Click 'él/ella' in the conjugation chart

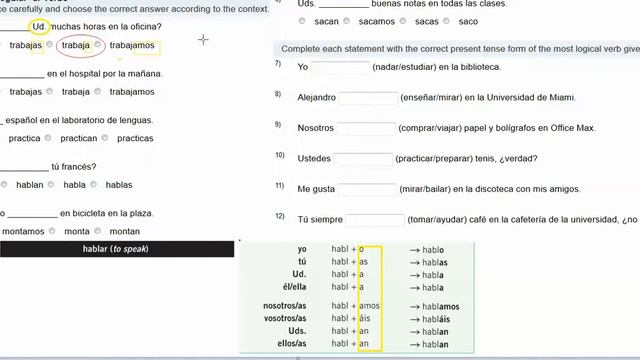coord(294,287)
